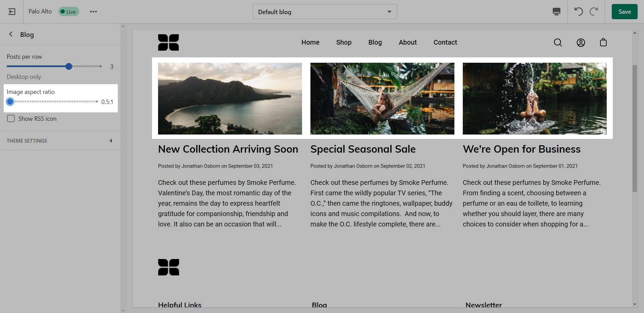Click the redo arrow icon
This screenshot has height=313, width=644.
594,12
